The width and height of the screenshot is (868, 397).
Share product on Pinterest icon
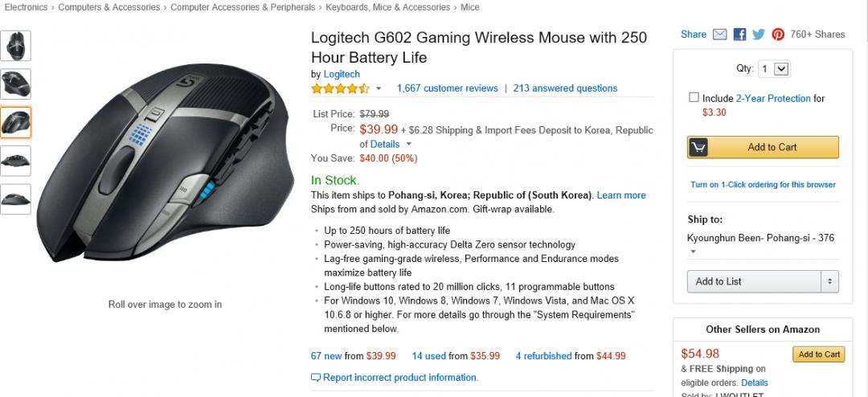click(x=778, y=35)
